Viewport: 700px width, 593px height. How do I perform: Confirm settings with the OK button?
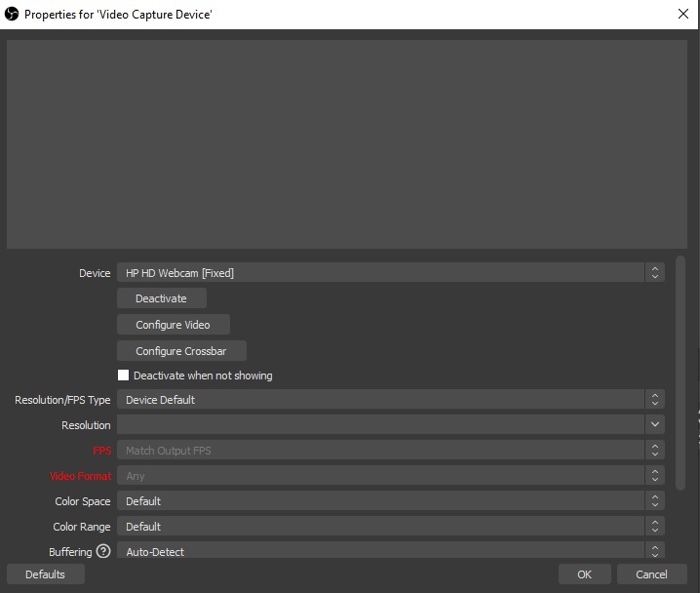click(584, 574)
